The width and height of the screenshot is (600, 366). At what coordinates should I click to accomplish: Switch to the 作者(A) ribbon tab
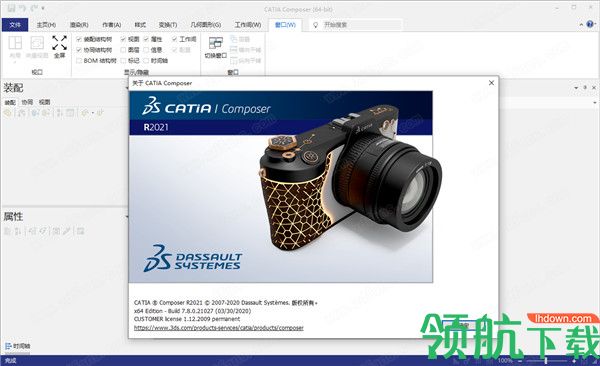click(112, 25)
